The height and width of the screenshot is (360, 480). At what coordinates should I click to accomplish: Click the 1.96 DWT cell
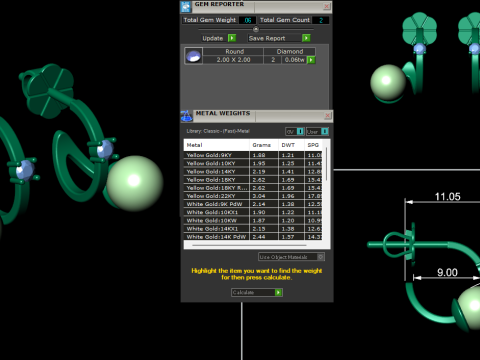[291, 196]
